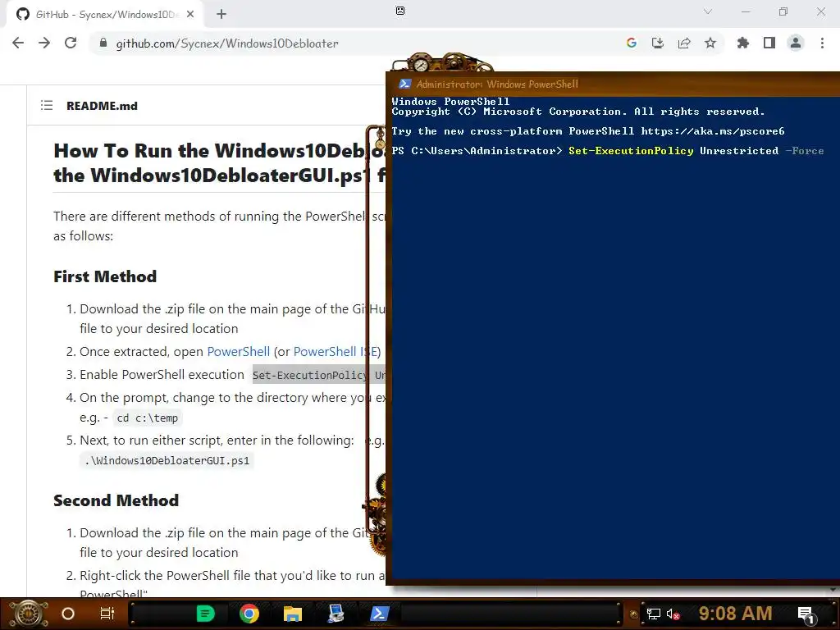Switch to Chrome from taskbar

point(249,614)
